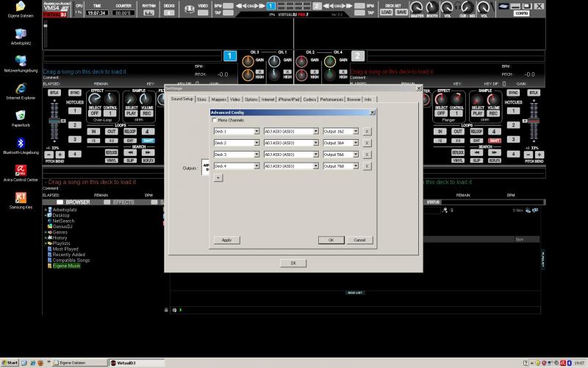The width and height of the screenshot is (588, 368).
Task: Turn left deck effect SELECT knob
Action: pos(94,99)
